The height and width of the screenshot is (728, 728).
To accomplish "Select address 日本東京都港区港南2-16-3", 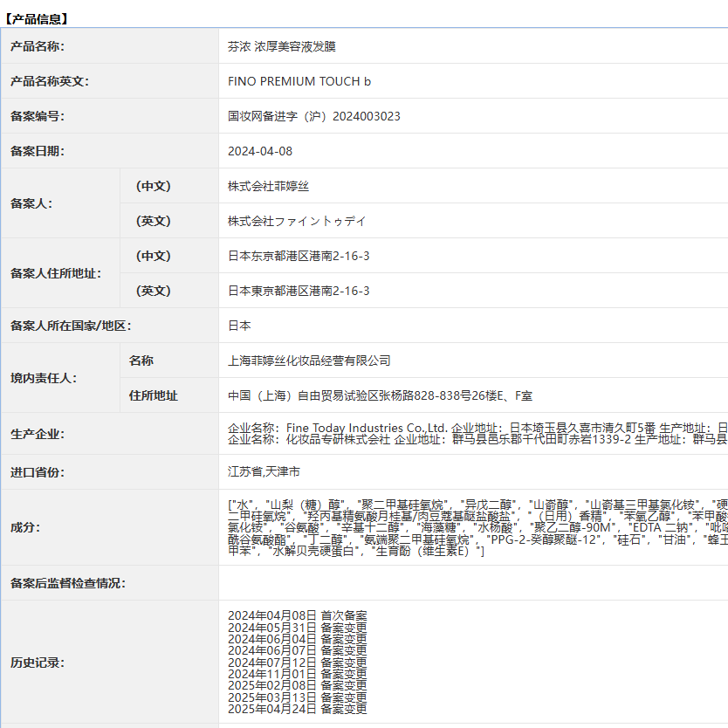I will 299,291.
